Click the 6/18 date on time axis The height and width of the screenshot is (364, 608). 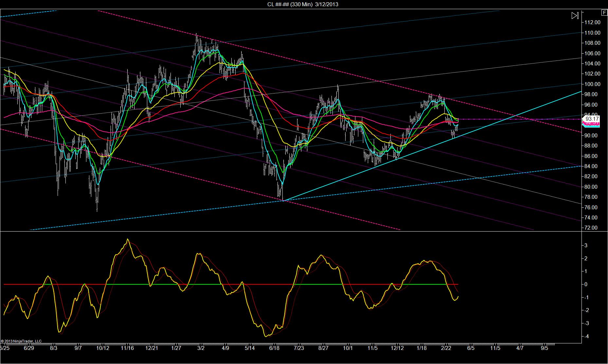274,348
